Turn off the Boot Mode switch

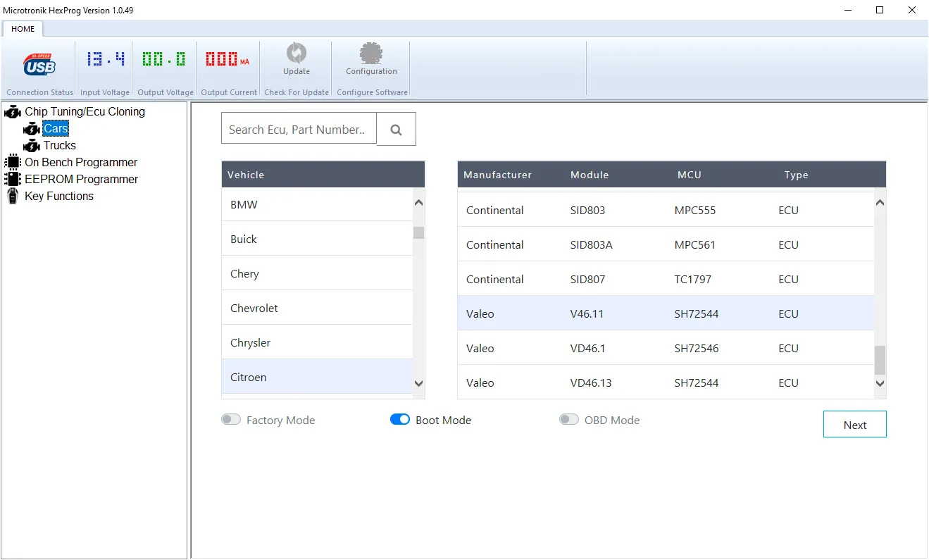click(400, 420)
